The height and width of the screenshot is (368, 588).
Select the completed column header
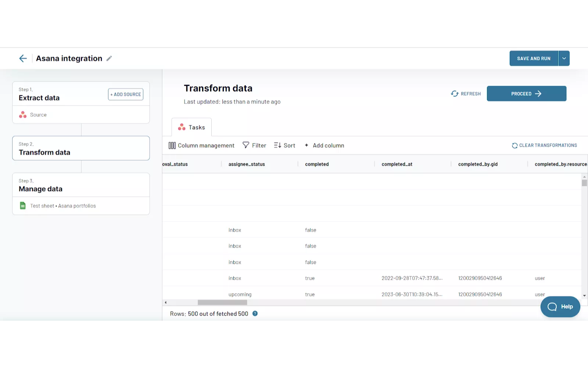click(x=317, y=164)
